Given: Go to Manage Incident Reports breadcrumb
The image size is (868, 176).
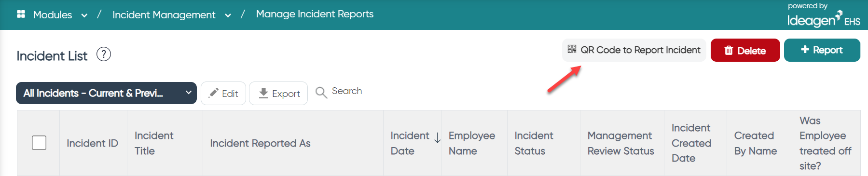Looking at the screenshot, I should (315, 14).
